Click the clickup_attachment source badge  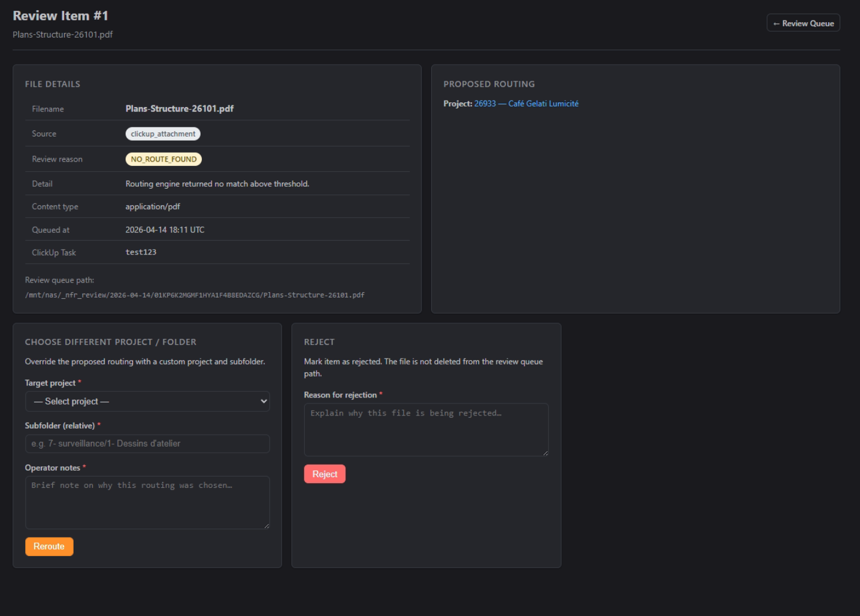(x=163, y=134)
